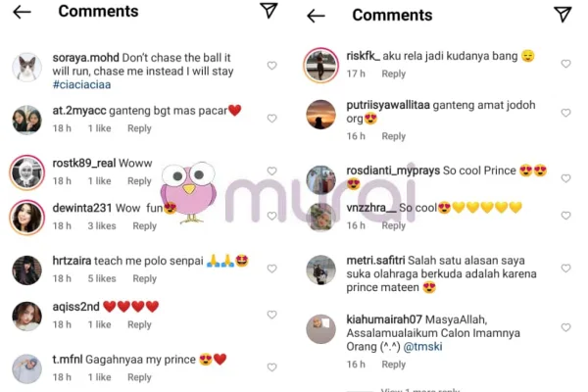Screen dimensions: 588x392
Task: Open direct share icon in left header
Action: click(x=269, y=11)
